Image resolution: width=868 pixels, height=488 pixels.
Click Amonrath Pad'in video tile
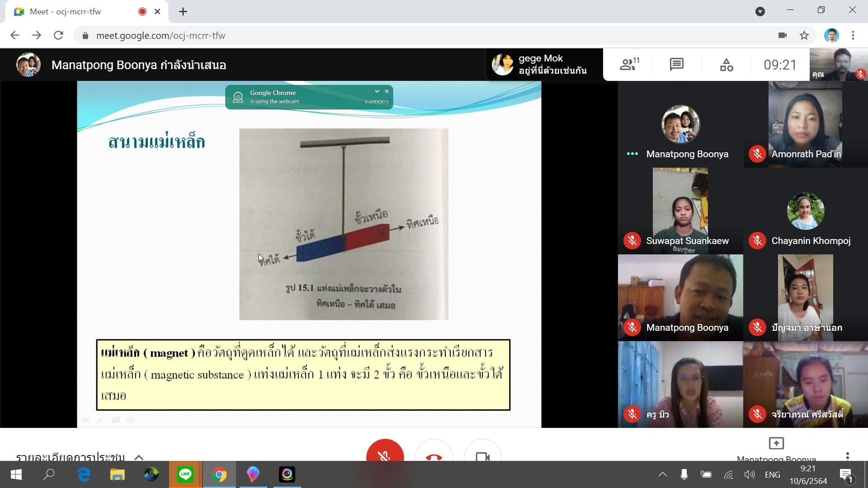pyautogui.click(x=805, y=124)
